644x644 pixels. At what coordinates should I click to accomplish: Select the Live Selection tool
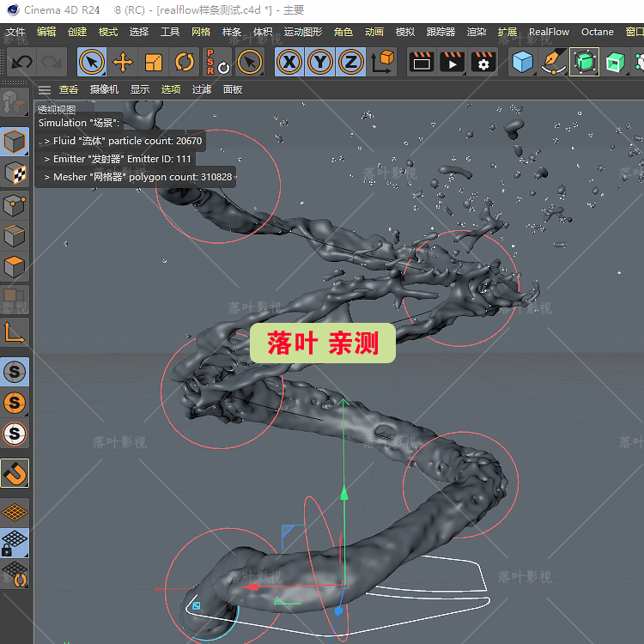click(92, 62)
